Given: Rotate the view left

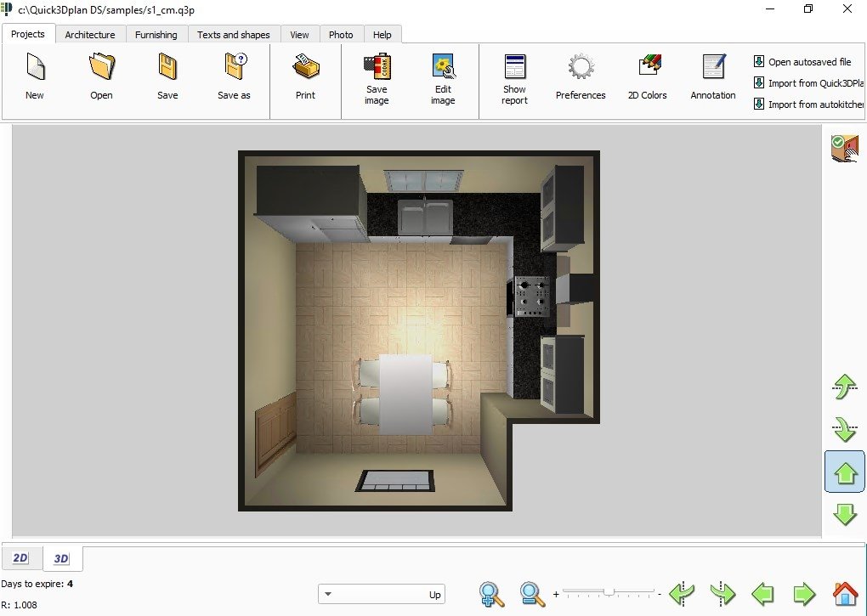Looking at the screenshot, I should [x=682, y=594].
